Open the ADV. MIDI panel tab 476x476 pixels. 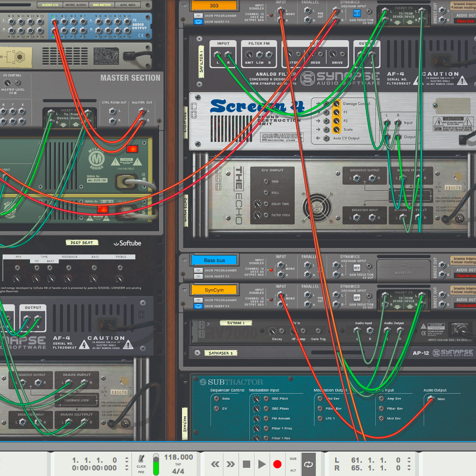[x=128, y=5]
